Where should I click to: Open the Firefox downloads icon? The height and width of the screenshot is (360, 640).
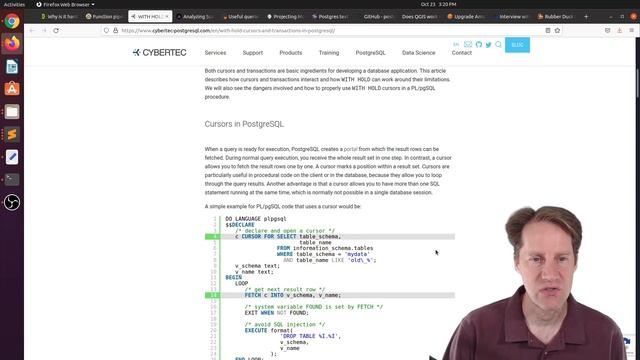[619, 31]
